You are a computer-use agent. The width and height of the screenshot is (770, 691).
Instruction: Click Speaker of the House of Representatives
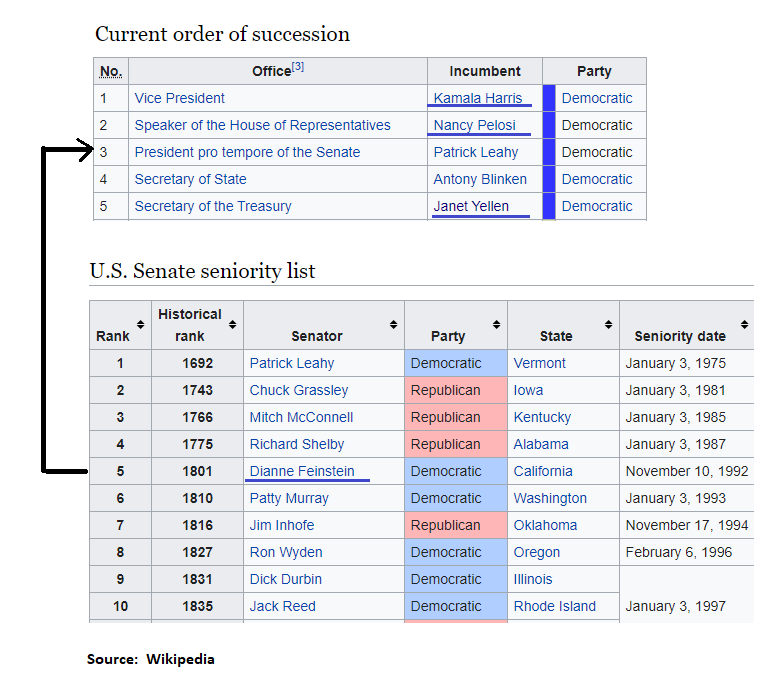[263, 125]
